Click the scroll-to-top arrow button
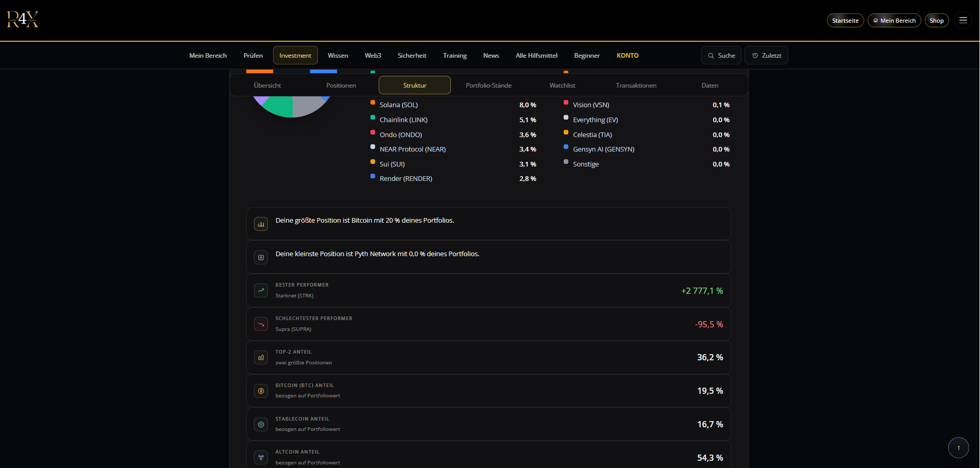This screenshot has height=468, width=980. pos(958,447)
